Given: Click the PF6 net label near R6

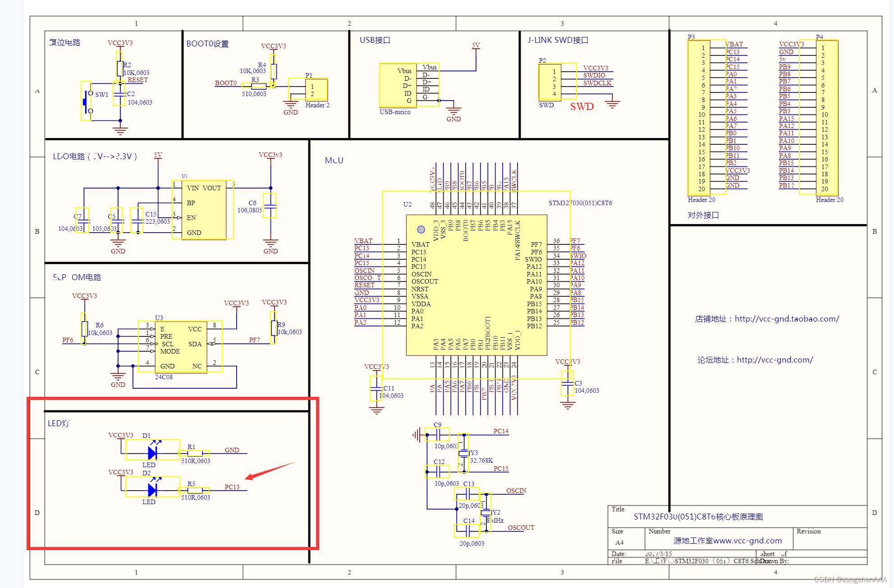Looking at the screenshot, I should point(68,340).
